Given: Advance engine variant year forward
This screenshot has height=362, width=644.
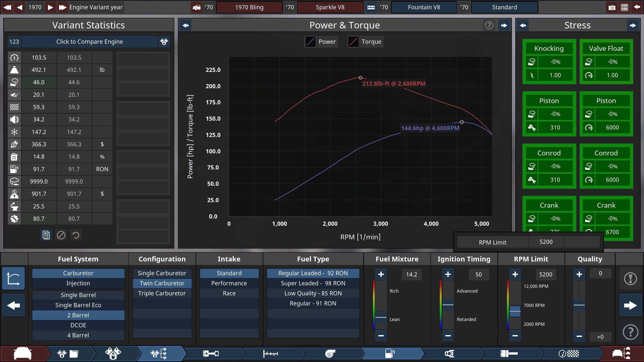Looking at the screenshot, I should [50, 7].
